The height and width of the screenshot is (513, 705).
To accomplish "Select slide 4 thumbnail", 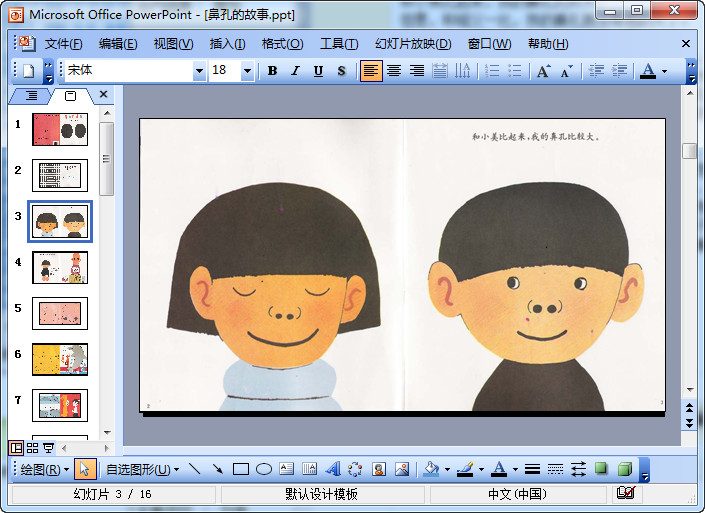I will (60, 268).
